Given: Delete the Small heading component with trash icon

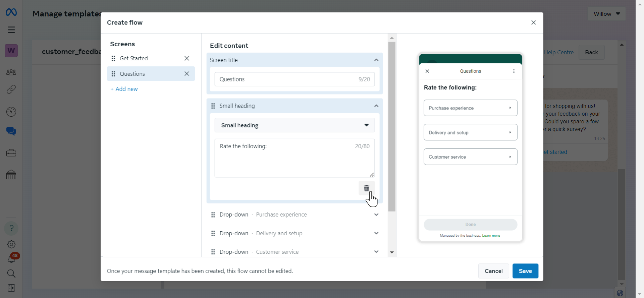Looking at the screenshot, I should [x=367, y=188].
